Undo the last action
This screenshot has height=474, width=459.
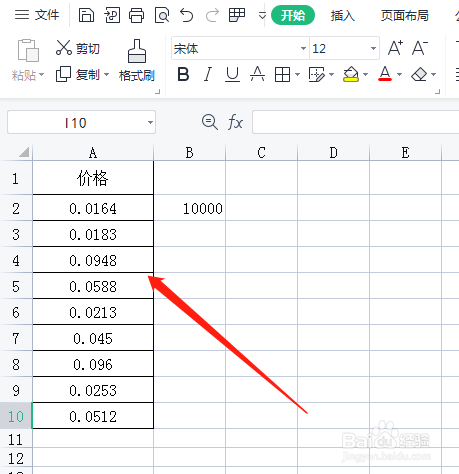pos(187,15)
